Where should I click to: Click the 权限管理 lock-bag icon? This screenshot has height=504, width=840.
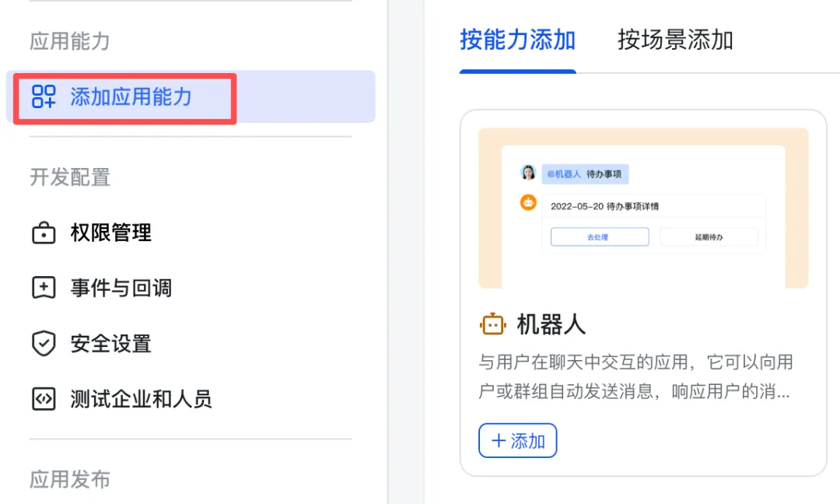(44, 233)
